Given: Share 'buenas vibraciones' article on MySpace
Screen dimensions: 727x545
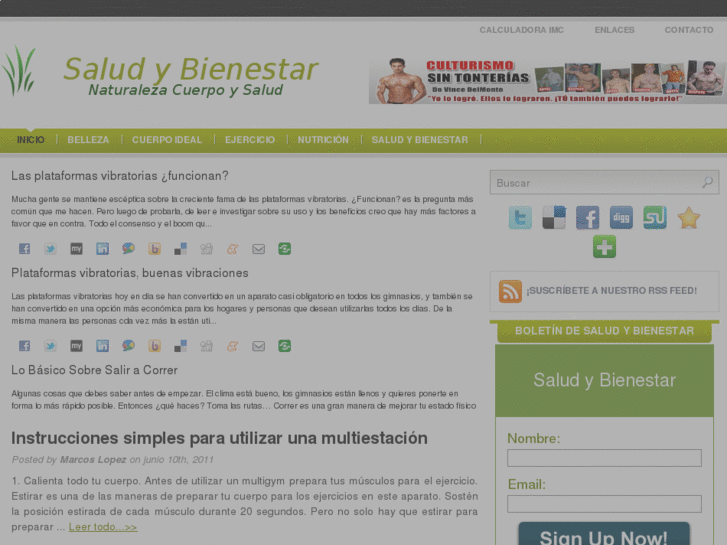Looking at the screenshot, I should click(x=77, y=346).
